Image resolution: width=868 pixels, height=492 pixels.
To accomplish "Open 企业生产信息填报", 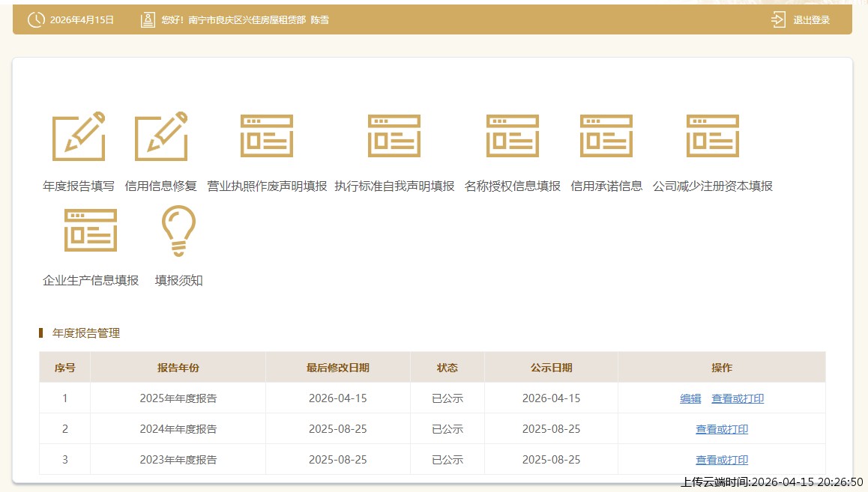I will 91,231.
